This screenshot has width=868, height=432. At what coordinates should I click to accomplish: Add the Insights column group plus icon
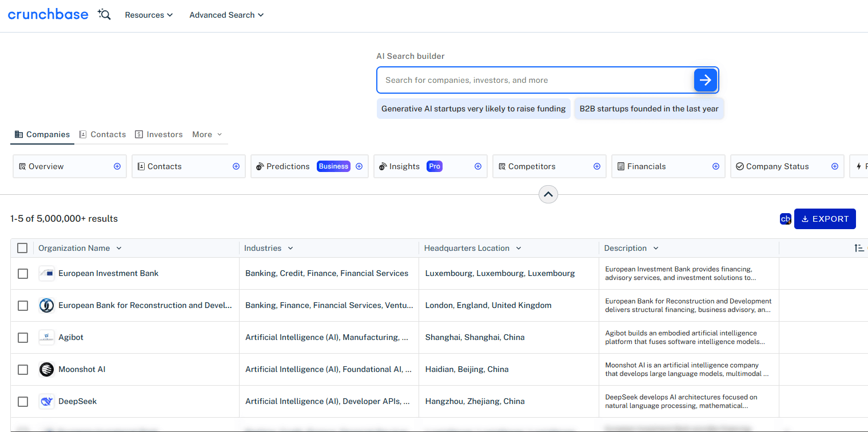pos(478,166)
